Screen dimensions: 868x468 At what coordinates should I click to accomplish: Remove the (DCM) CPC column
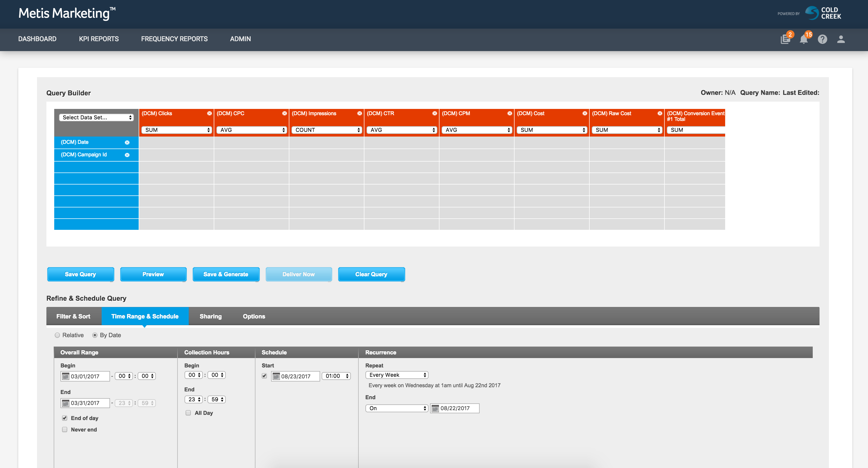(x=284, y=113)
